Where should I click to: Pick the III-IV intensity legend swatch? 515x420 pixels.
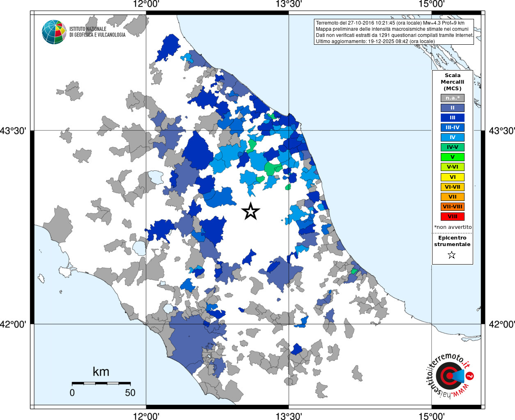[452, 128]
